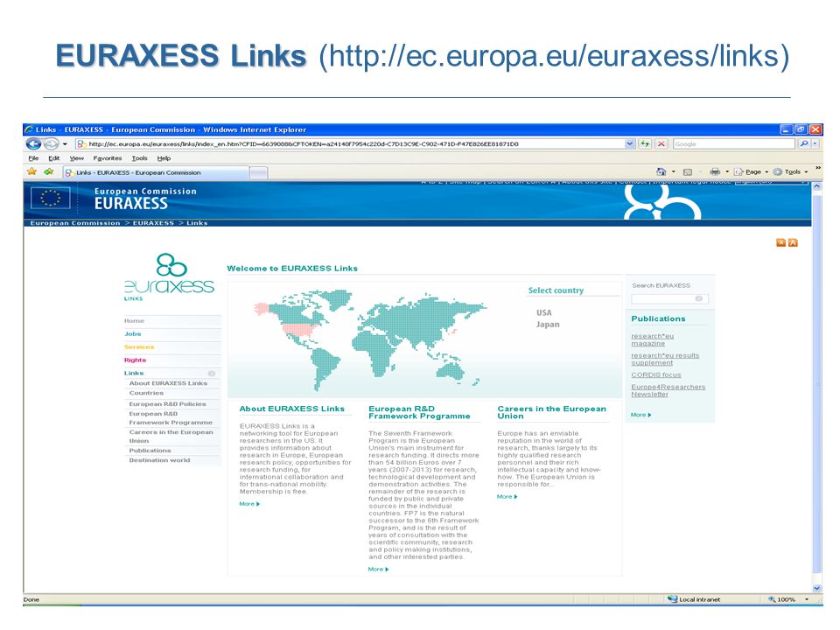Open the Tools menu in the menu bar

coord(139,158)
